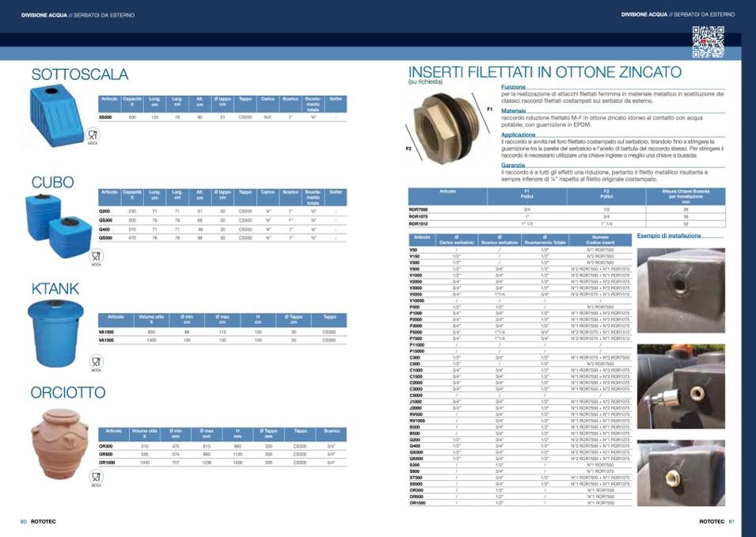The width and height of the screenshot is (756, 537).
Task: Click the Funzione subheading
Action: (x=514, y=86)
